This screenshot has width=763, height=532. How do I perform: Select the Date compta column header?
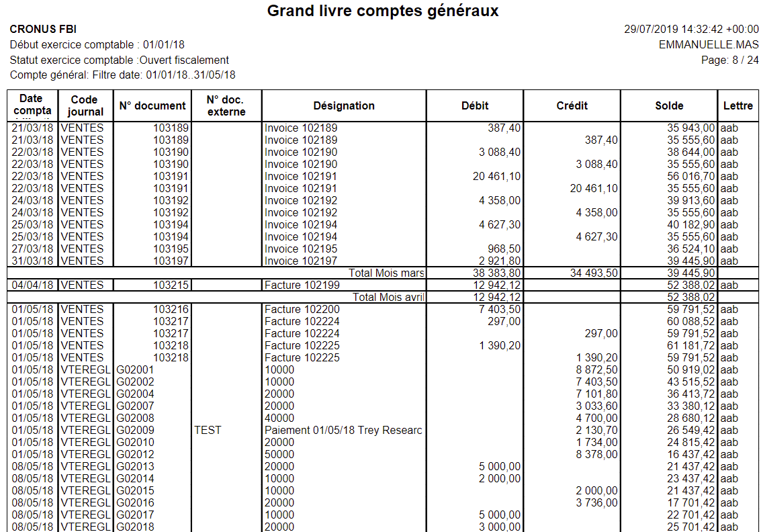[x=32, y=105]
